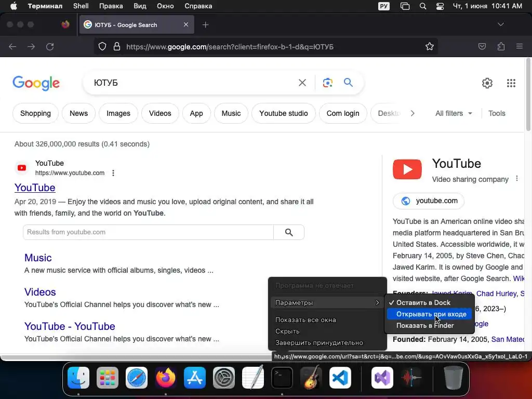Open Google quick settings gear
The height and width of the screenshot is (399, 532).
click(487, 83)
